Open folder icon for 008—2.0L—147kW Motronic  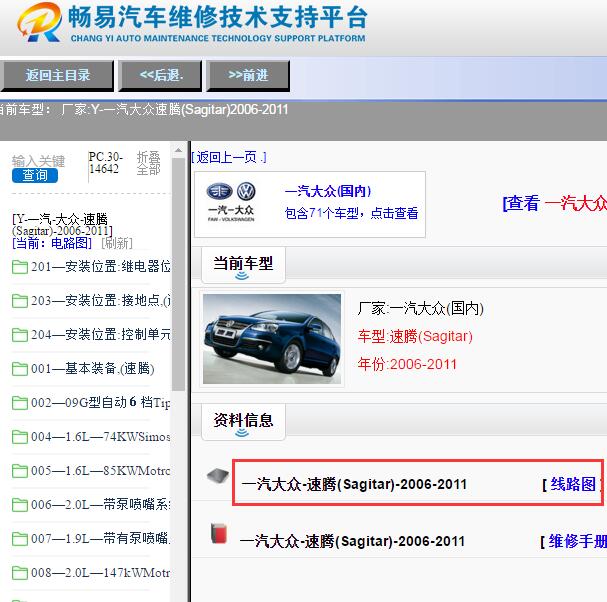20,573
